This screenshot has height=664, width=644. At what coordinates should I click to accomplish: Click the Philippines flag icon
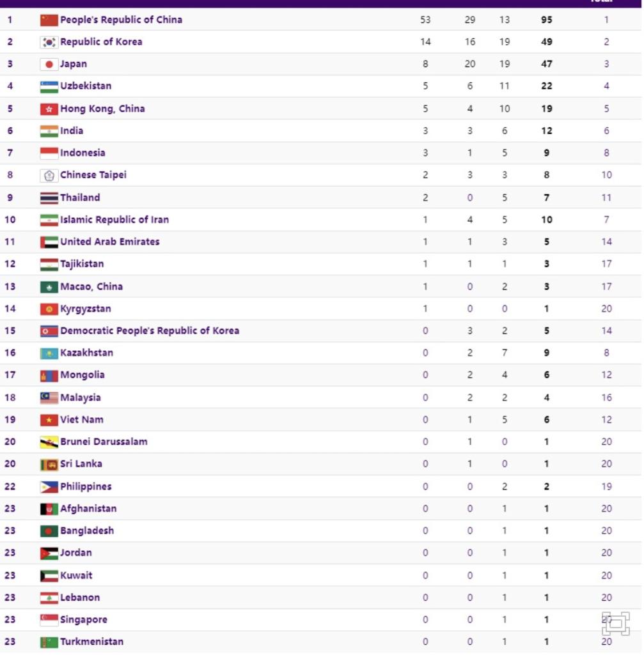[x=49, y=487]
